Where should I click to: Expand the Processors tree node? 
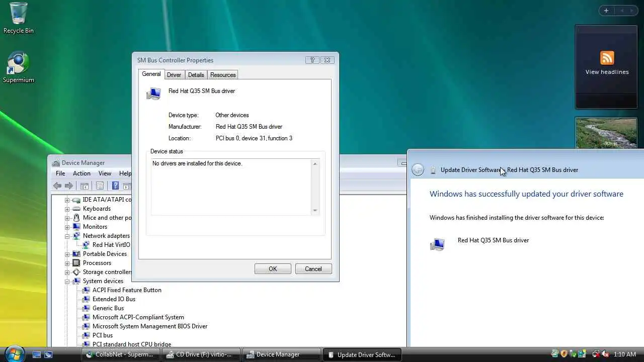coord(67,263)
